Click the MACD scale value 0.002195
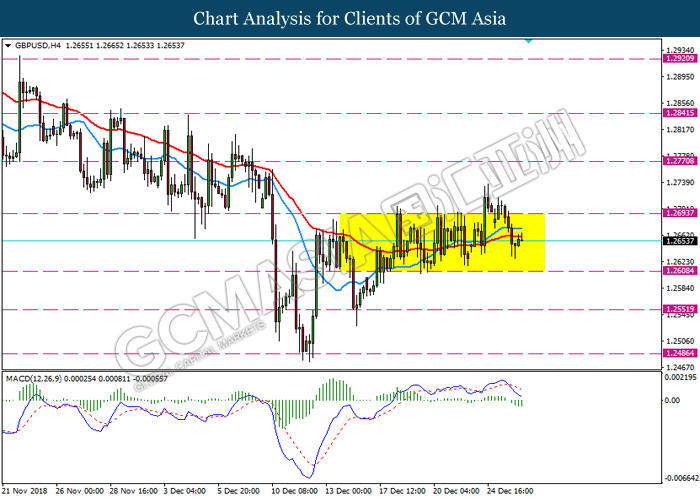Screen dimensions: 700x500 point(680,377)
